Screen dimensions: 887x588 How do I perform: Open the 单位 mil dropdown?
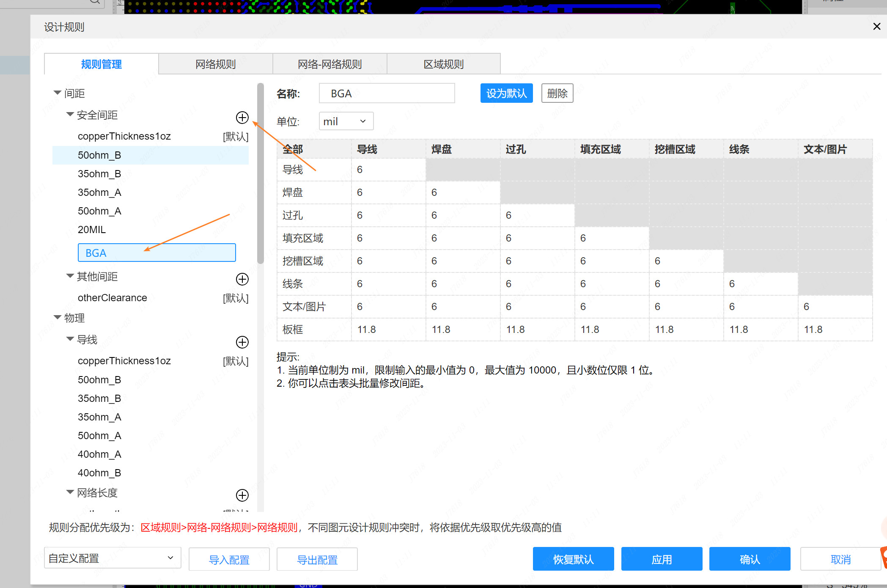click(346, 121)
